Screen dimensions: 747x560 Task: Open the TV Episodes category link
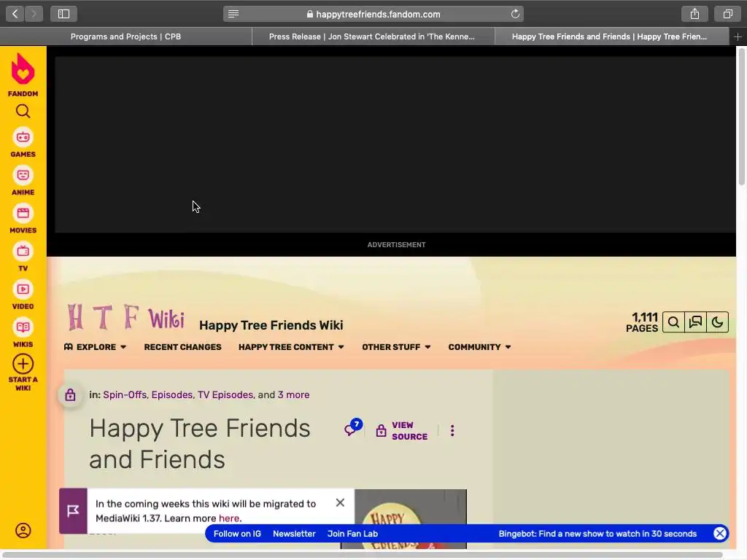(x=225, y=394)
